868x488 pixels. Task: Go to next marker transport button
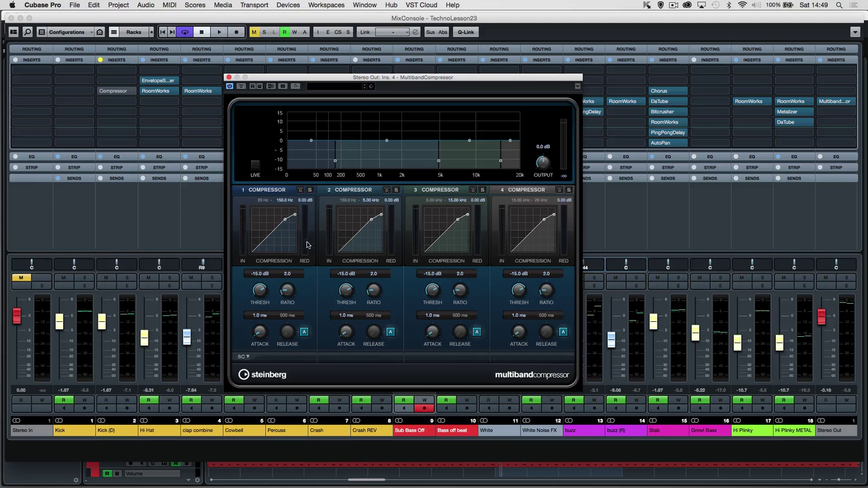172,32
